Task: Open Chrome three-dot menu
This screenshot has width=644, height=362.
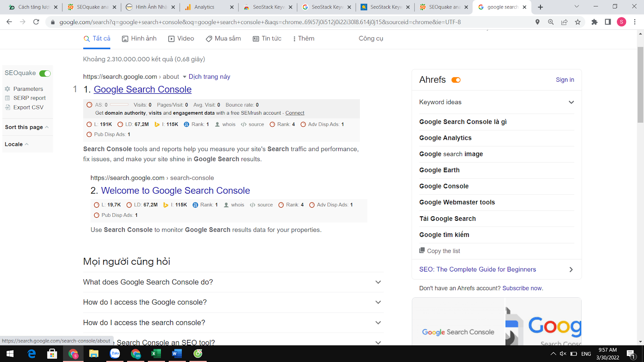Action: coord(635,22)
